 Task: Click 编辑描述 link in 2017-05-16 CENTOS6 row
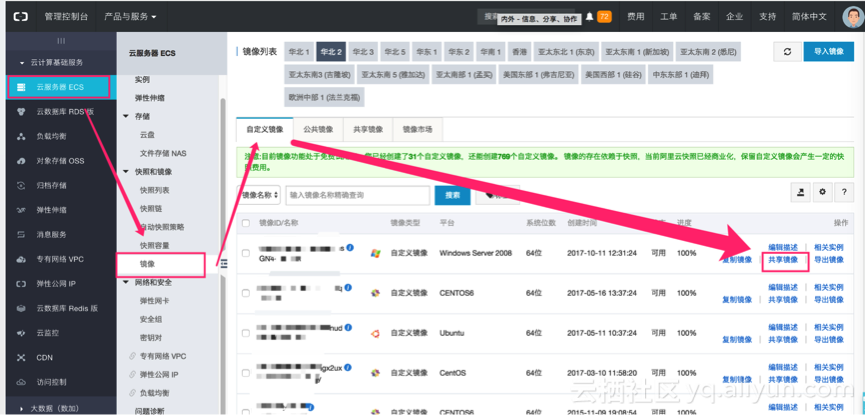coord(783,287)
